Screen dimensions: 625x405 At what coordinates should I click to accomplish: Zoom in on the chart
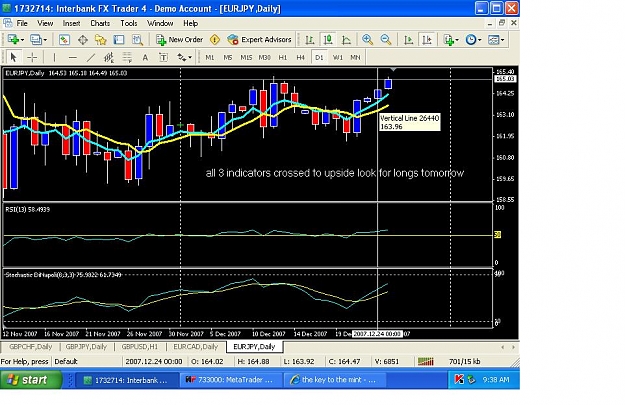tap(367, 39)
